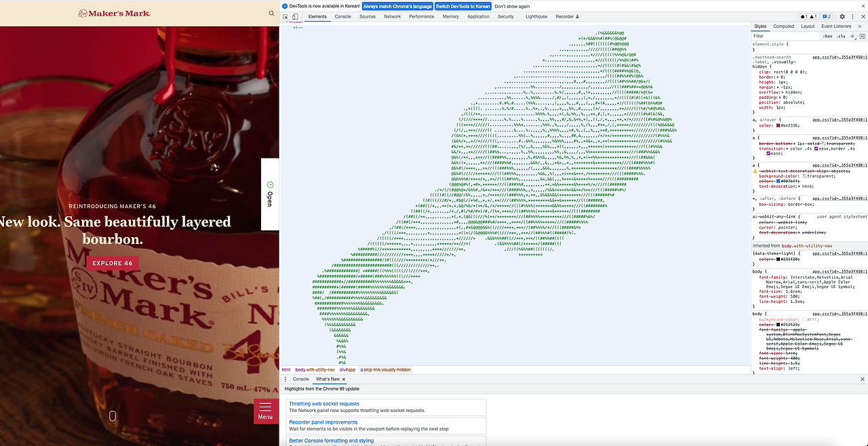The height and width of the screenshot is (446, 868).
Task: Click the info icon in the language banner
Action: [x=285, y=6]
